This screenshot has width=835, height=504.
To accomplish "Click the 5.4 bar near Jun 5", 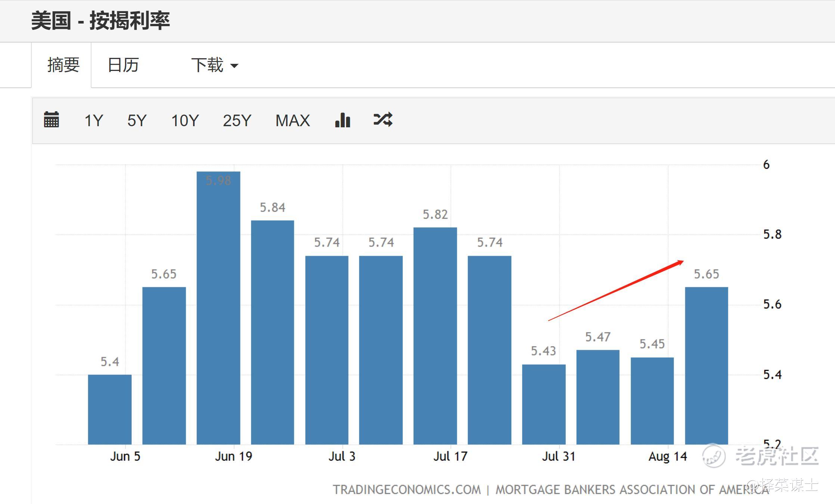I will [x=110, y=409].
